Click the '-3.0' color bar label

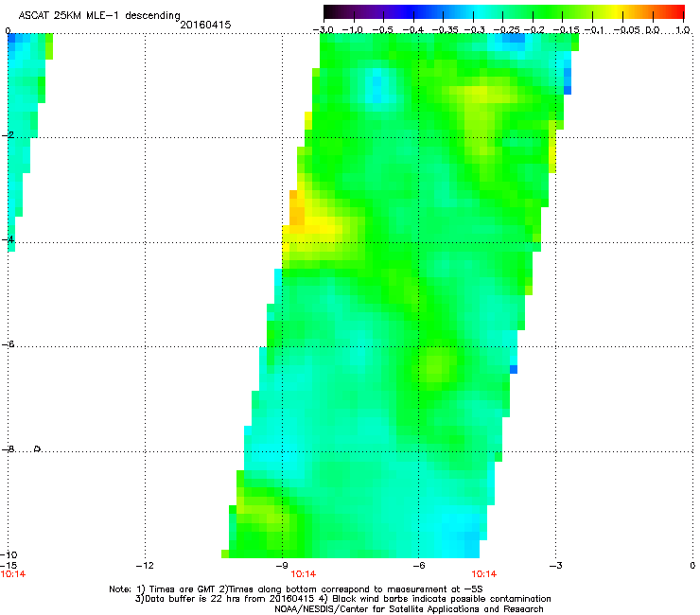[x=324, y=30]
